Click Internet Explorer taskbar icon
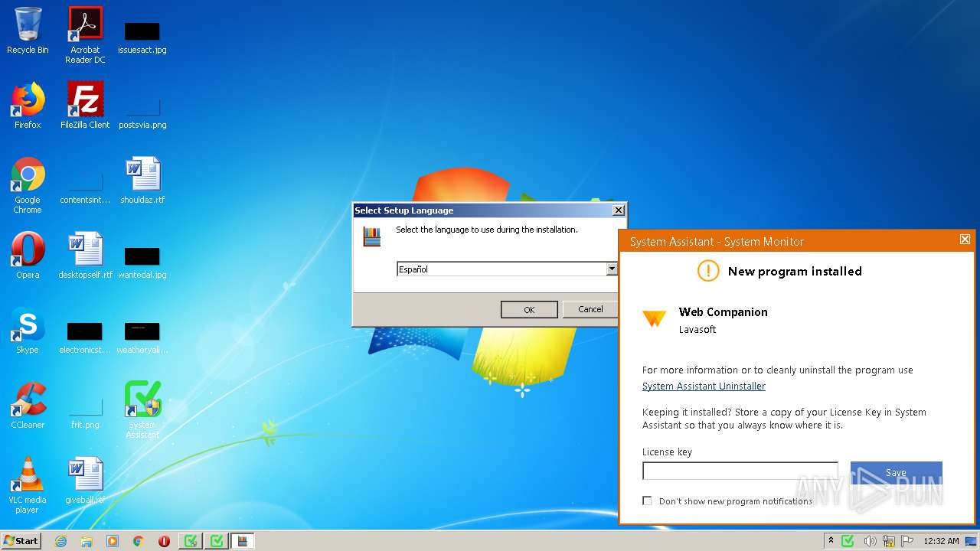The image size is (980, 551). [x=60, y=541]
